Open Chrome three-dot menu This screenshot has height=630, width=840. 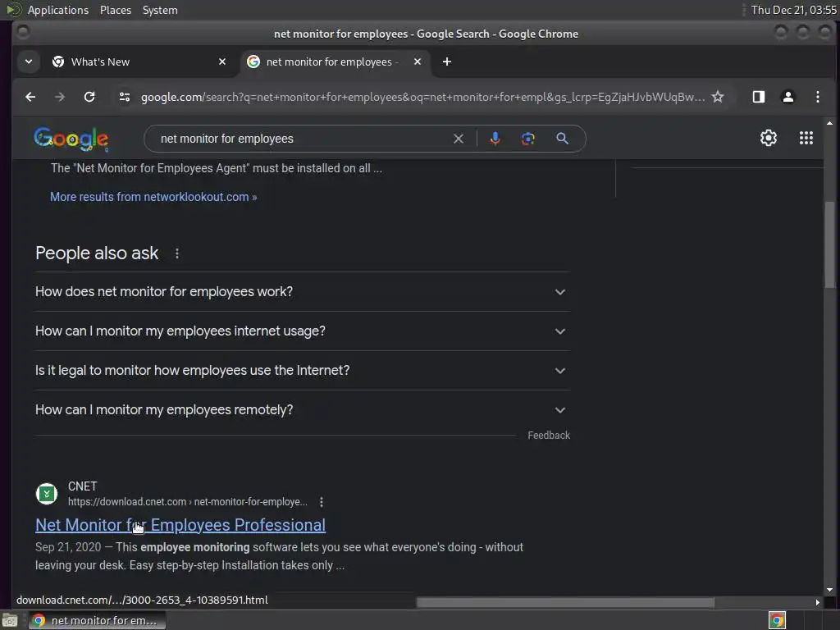[818, 97]
